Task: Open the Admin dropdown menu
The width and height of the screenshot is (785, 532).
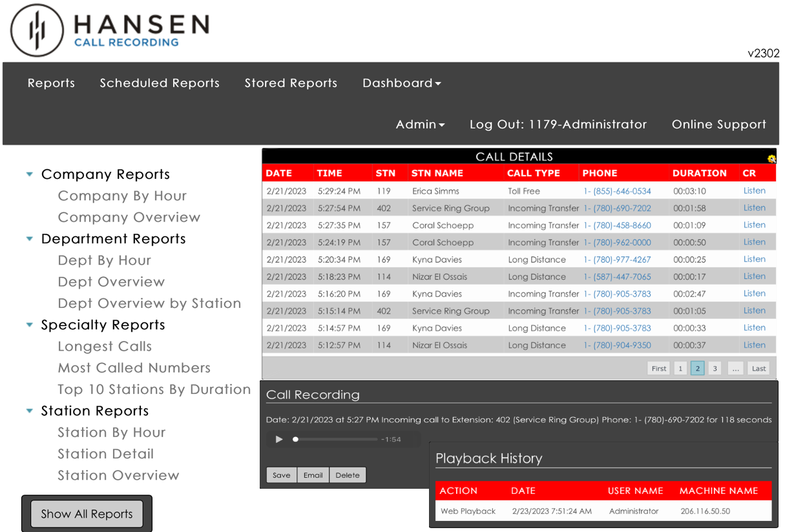Action: coord(420,125)
